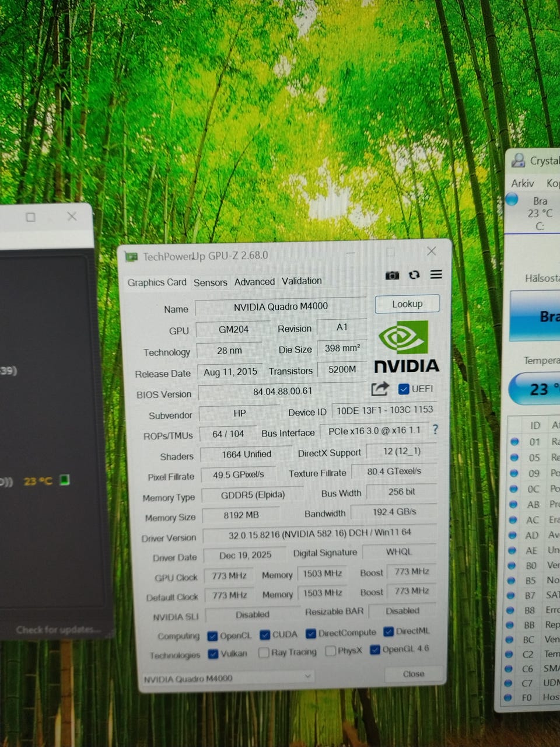Click the GPU-Z refresh icon
The width and height of the screenshot is (560, 747).
pyautogui.click(x=414, y=275)
